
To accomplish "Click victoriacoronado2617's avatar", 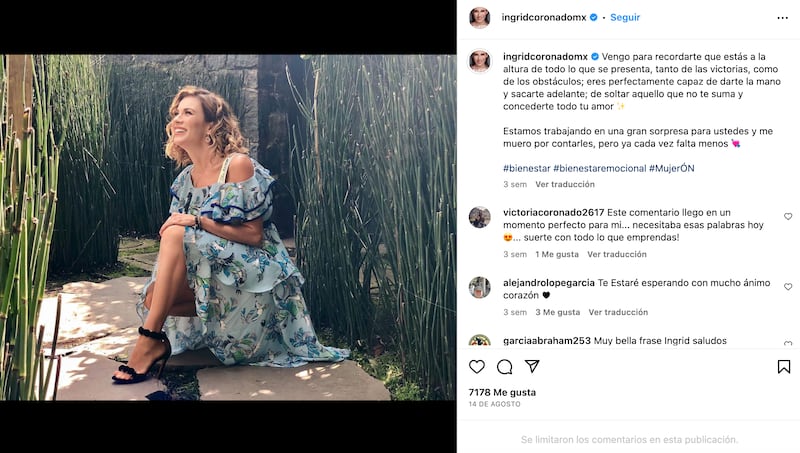I will pyautogui.click(x=480, y=217).
